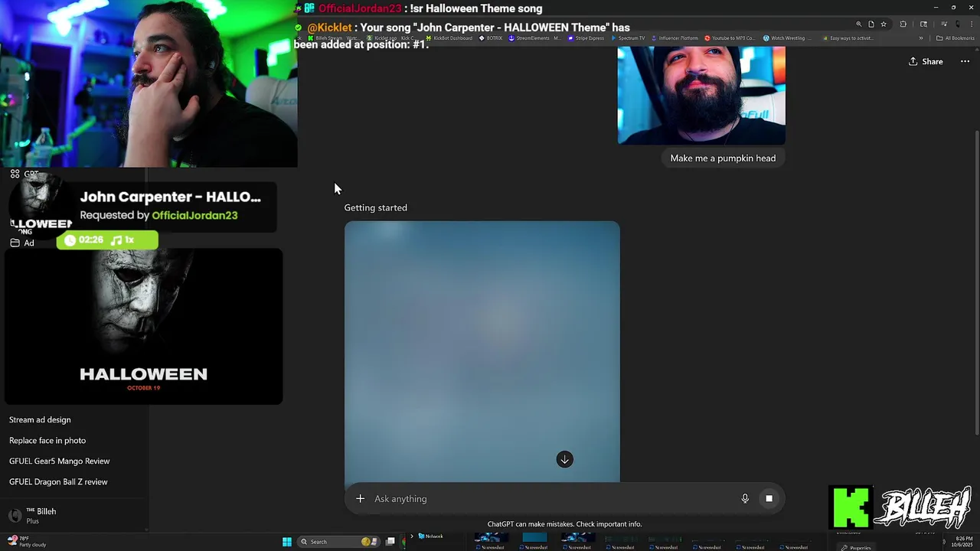
Task: Open the Watch Wrestling bookmark
Action: coord(787,38)
